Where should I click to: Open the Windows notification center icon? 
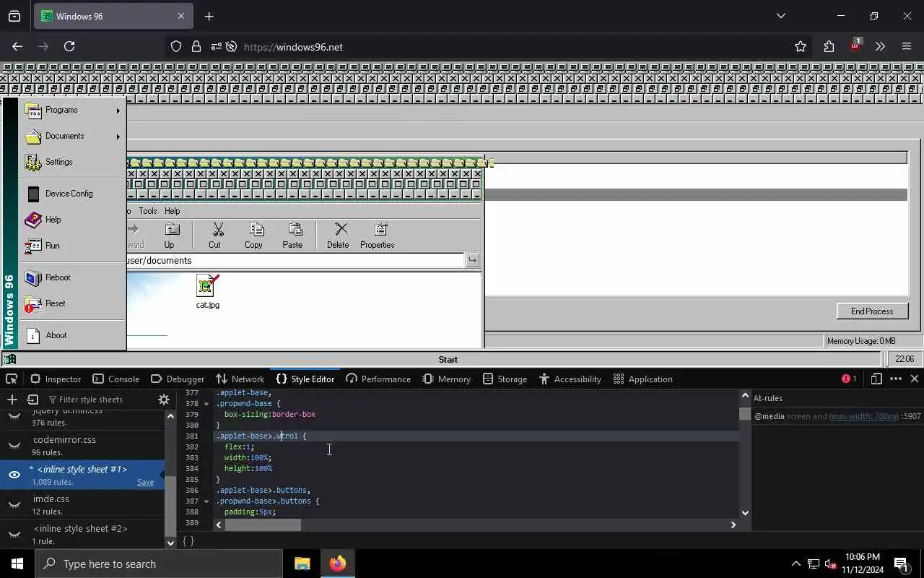tap(901, 564)
